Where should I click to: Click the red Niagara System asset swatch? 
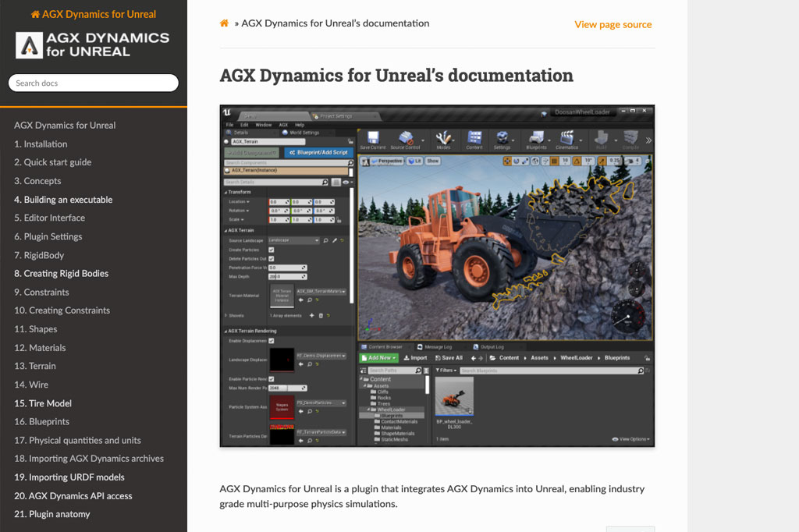coord(282,407)
